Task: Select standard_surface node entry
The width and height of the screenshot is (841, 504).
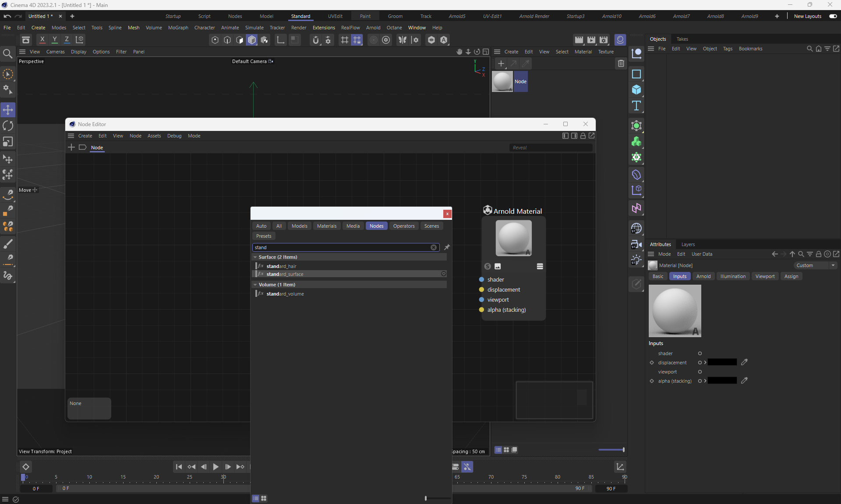Action: pyautogui.click(x=285, y=274)
